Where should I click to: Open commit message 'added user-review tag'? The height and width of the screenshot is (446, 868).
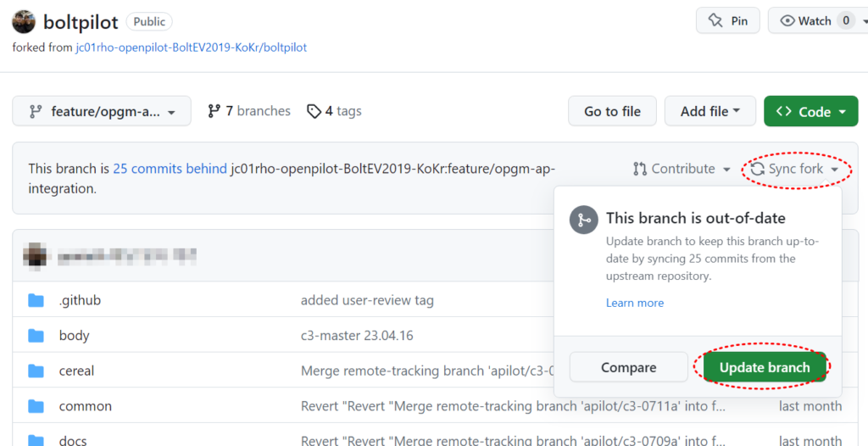click(367, 300)
